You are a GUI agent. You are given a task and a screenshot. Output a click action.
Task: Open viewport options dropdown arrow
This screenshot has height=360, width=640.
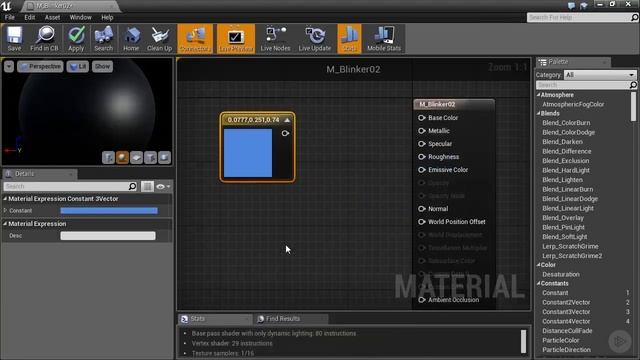[x=9, y=66]
